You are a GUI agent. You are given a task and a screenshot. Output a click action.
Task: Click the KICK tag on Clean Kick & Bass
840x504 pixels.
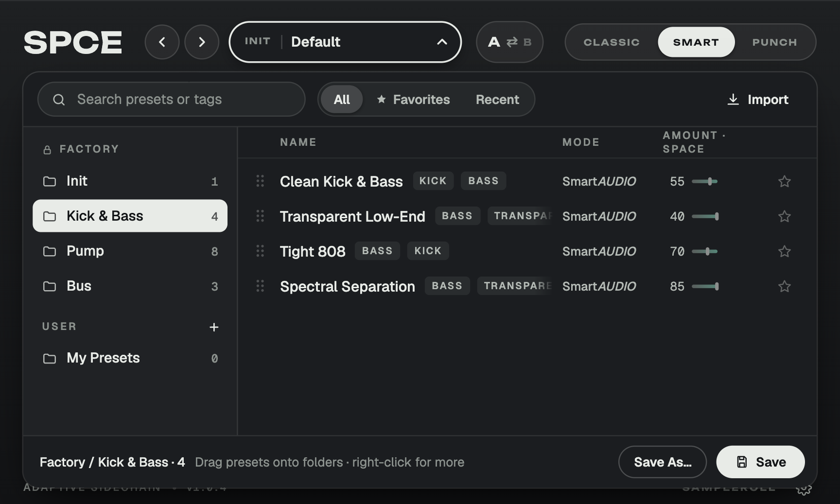(x=433, y=181)
